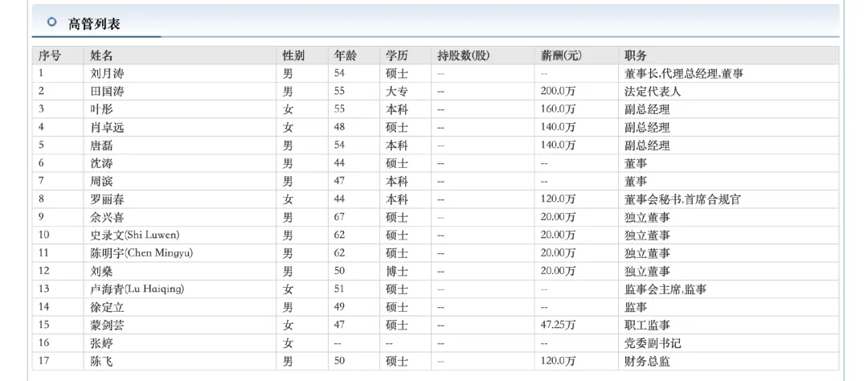Click the 年龄 column header

pyautogui.click(x=346, y=55)
